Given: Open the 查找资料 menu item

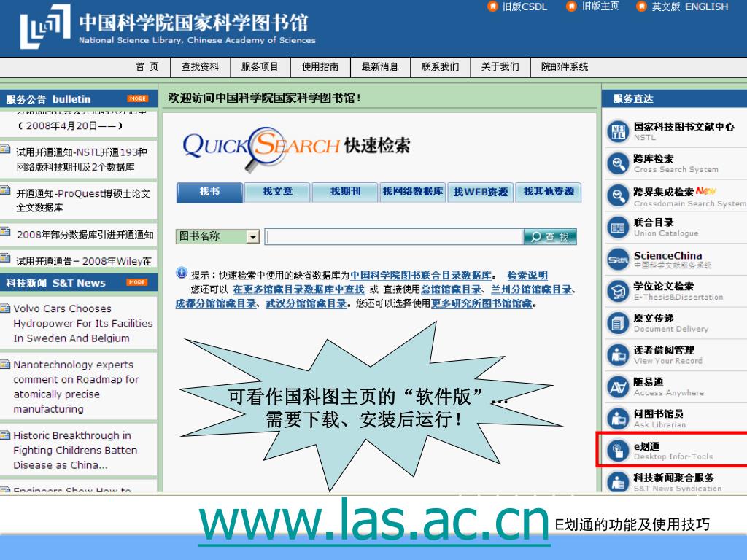Looking at the screenshot, I should [200, 66].
